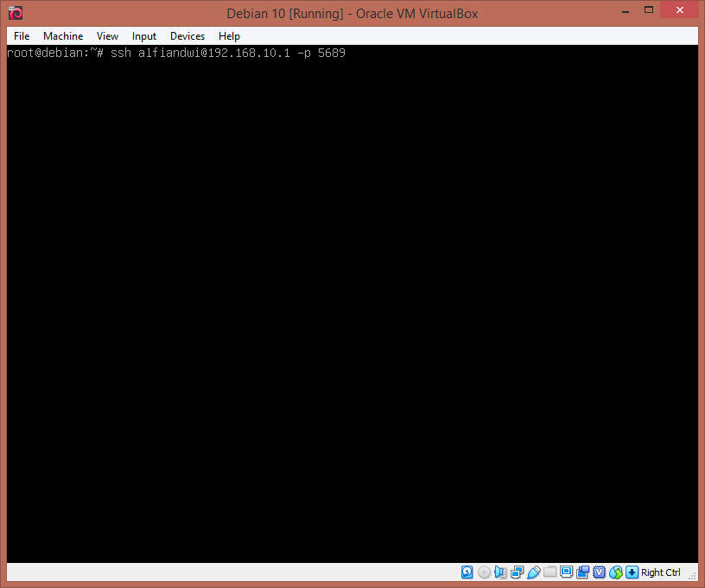Click the display status monitor icon
The image size is (705, 588).
pos(566,572)
